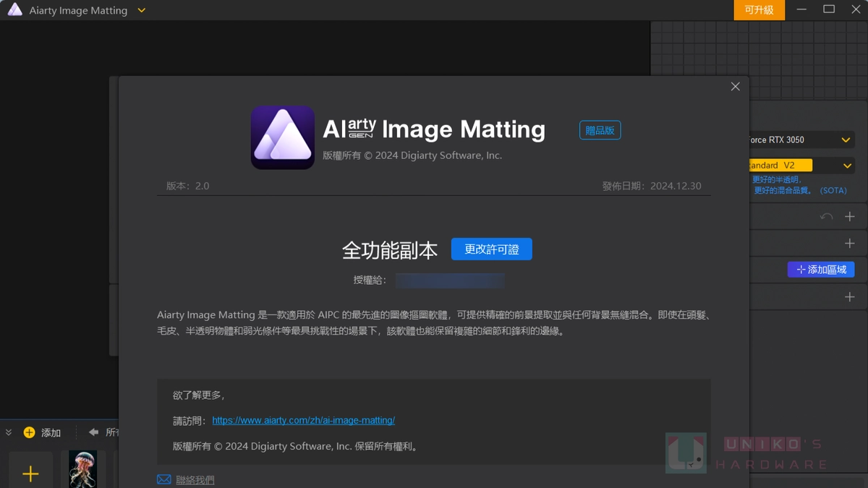Screen dimensions: 868x488
Task: Click the large purple app logo in dialog
Action: coord(283,137)
